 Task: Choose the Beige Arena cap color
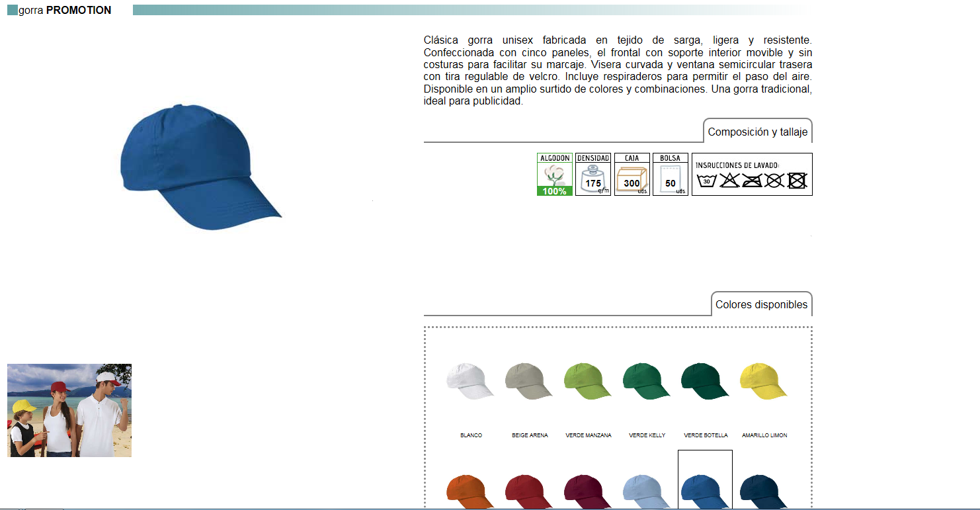point(529,382)
